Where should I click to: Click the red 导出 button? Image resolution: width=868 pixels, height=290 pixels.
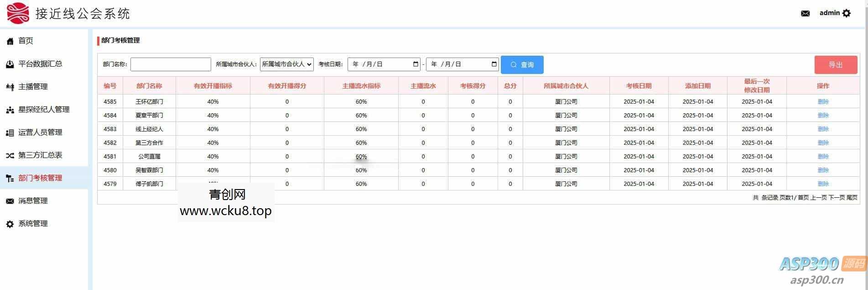tap(836, 65)
